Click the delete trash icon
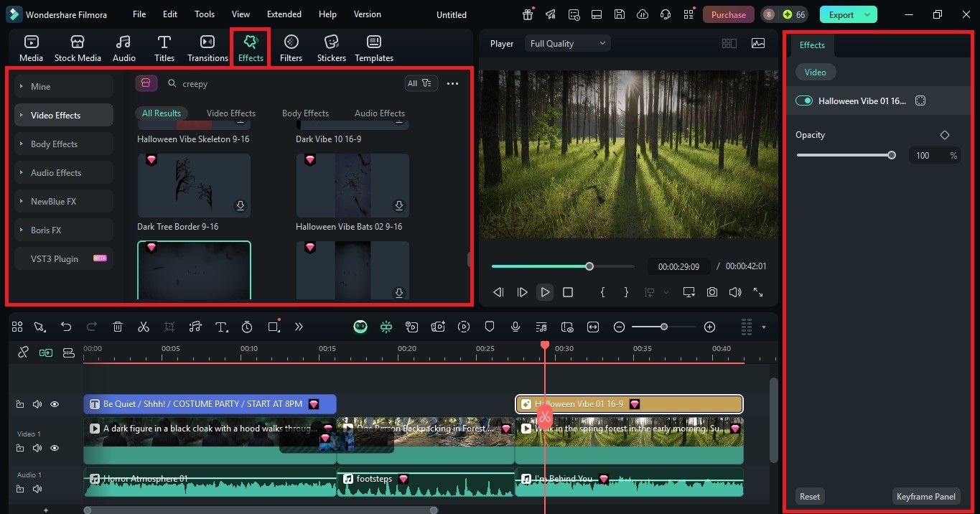980x514 pixels. (x=118, y=327)
